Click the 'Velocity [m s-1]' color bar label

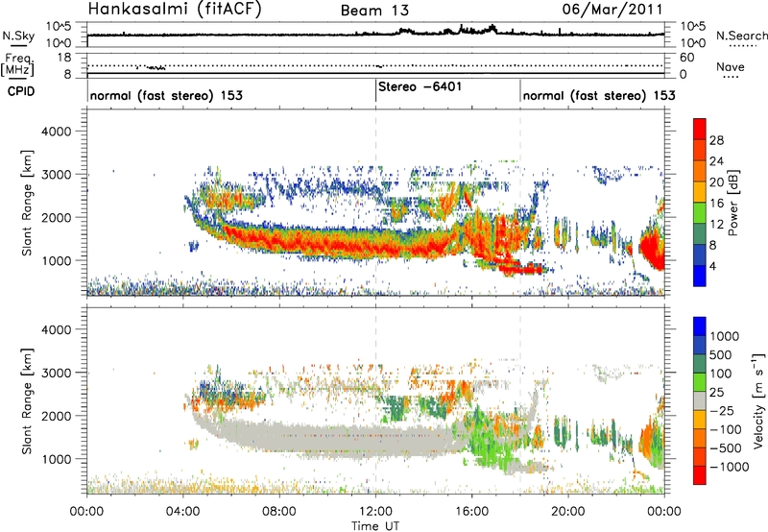click(x=758, y=400)
